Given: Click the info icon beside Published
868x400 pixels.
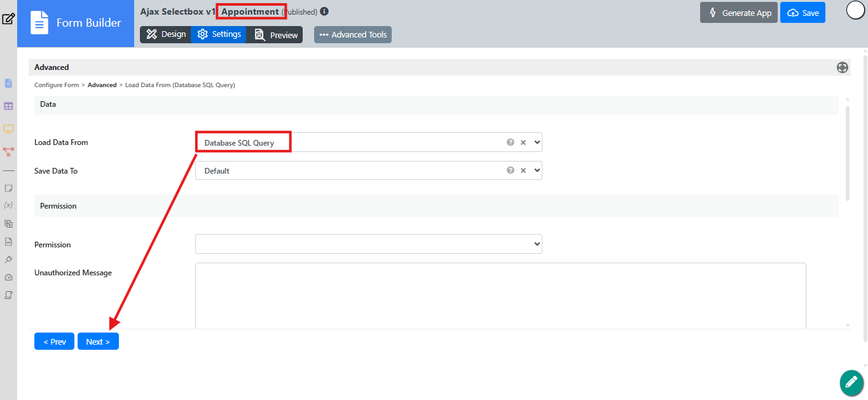Looking at the screenshot, I should pyautogui.click(x=324, y=11).
